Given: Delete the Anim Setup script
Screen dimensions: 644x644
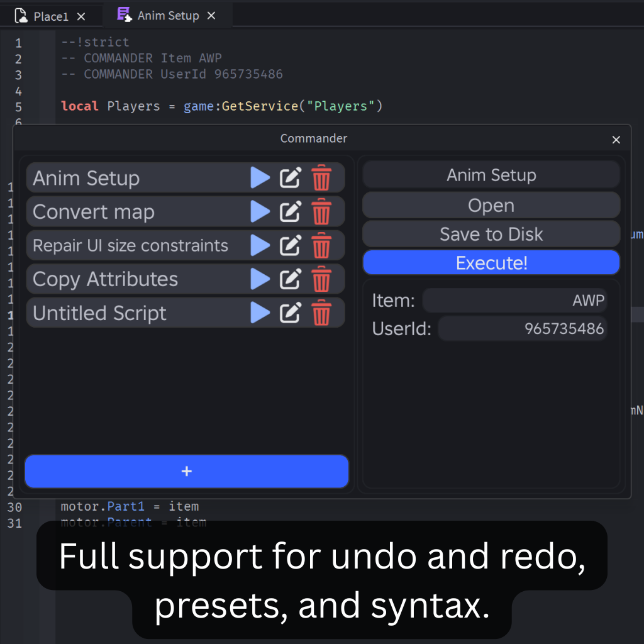Looking at the screenshot, I should (x=321, y=178).
